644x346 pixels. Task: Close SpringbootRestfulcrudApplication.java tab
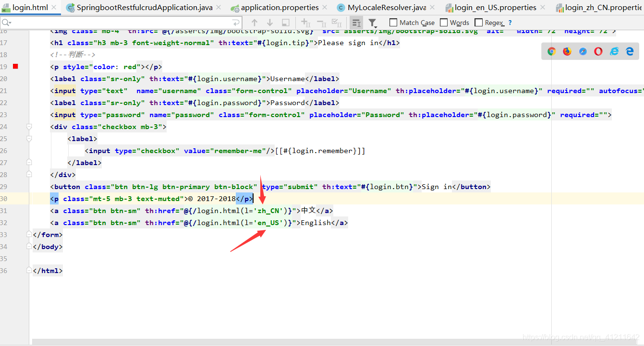(x=219, y=7)
